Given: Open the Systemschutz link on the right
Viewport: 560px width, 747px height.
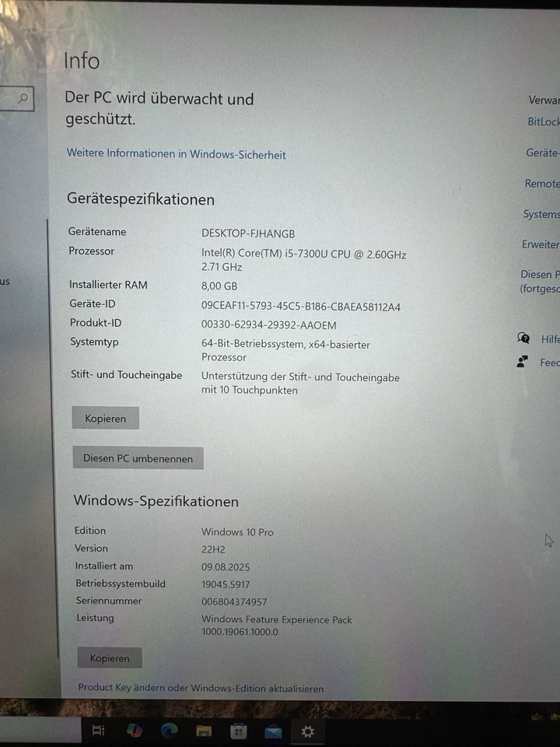Looking at the screenshot, I should (541, 215).
